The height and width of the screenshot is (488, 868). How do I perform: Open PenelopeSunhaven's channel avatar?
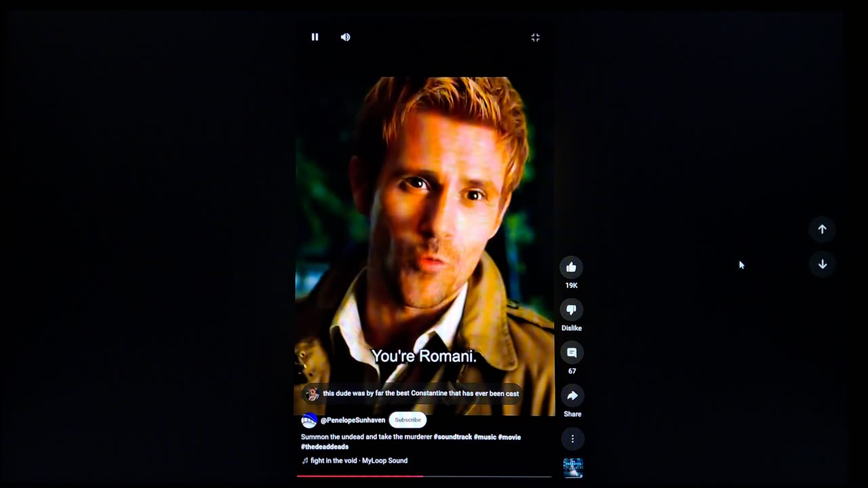309,420
